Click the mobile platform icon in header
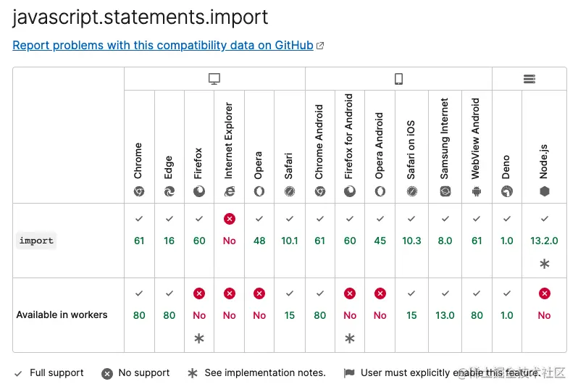Viewport: 578px width, 392px height. [398, 79]
